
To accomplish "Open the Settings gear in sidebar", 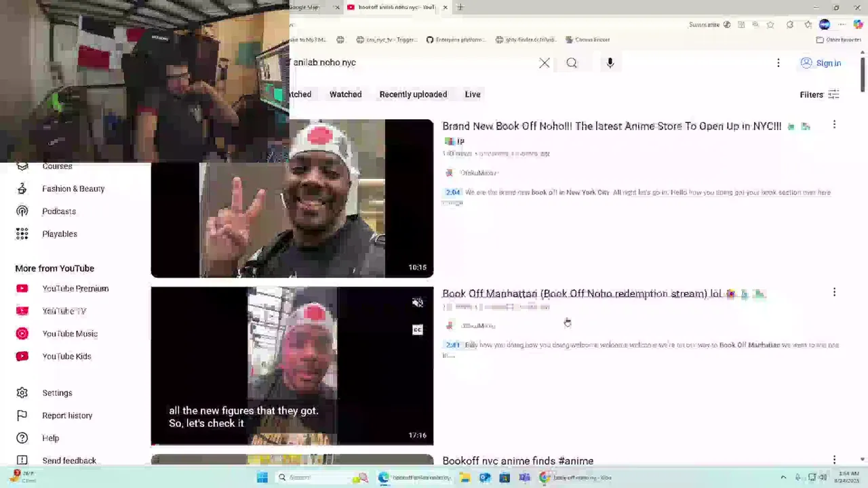I will point(22,393).
